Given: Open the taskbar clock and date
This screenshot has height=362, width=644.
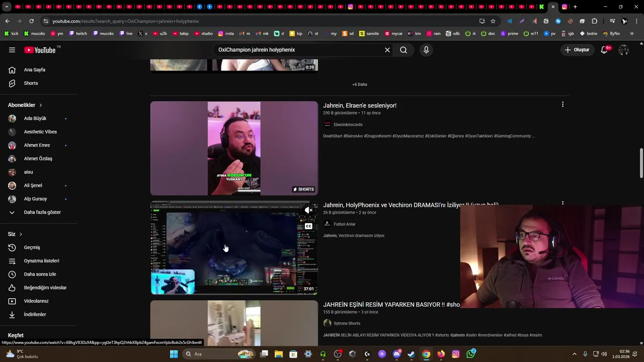Looking at the screenshot, I should pos(621,354).
